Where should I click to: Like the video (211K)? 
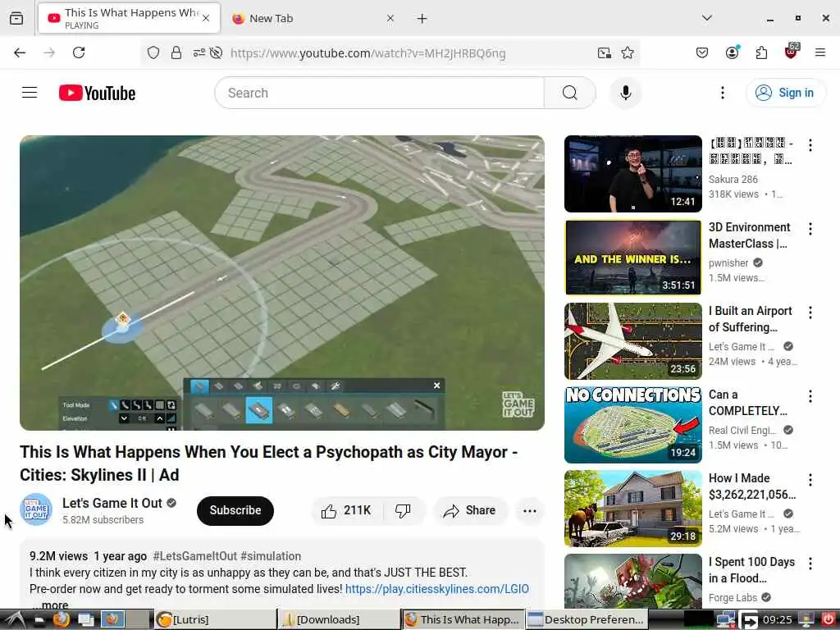tap(347, 510)
